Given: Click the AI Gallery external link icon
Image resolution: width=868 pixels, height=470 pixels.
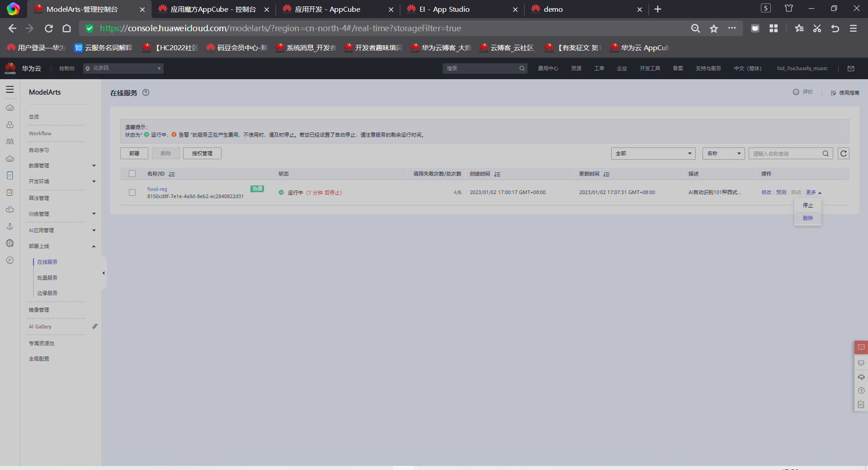Looking at the screenshot, I should coord(95,326).
